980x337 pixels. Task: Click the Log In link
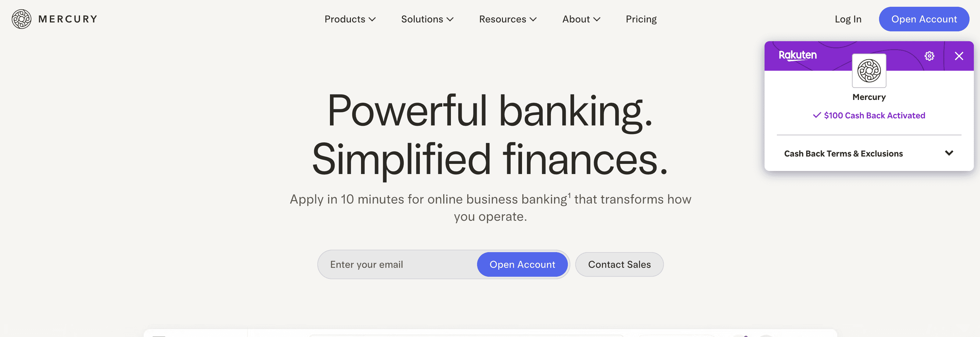coord(848,19)
